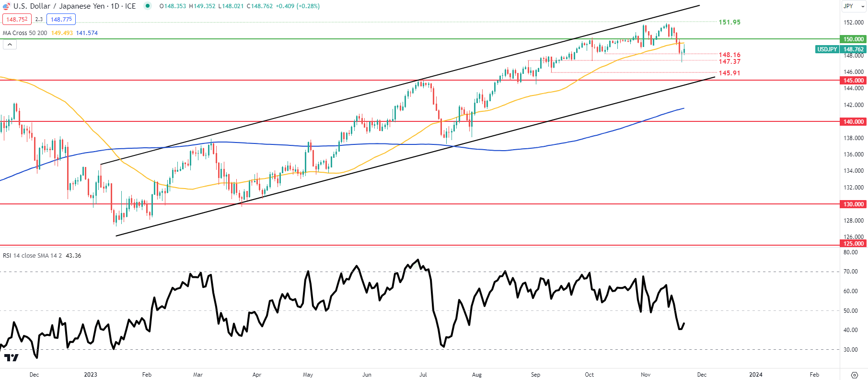
Task: Click the 50 MA value 149.493
Action: [62, 33]
